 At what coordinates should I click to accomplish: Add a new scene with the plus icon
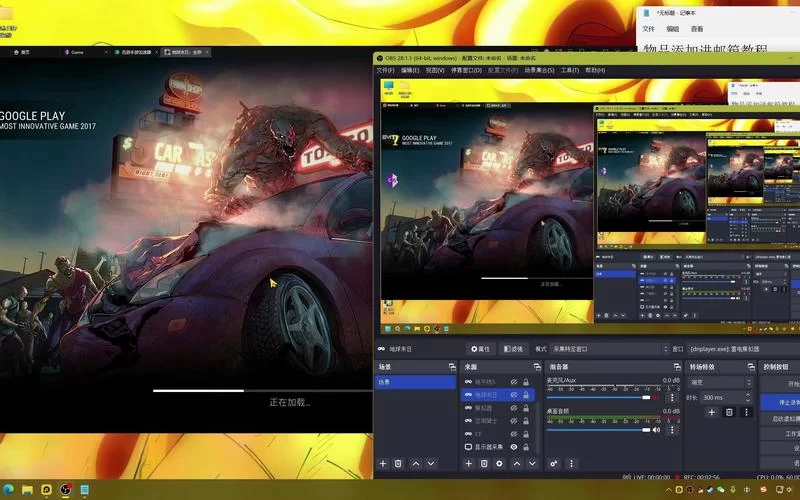(383, 463)
